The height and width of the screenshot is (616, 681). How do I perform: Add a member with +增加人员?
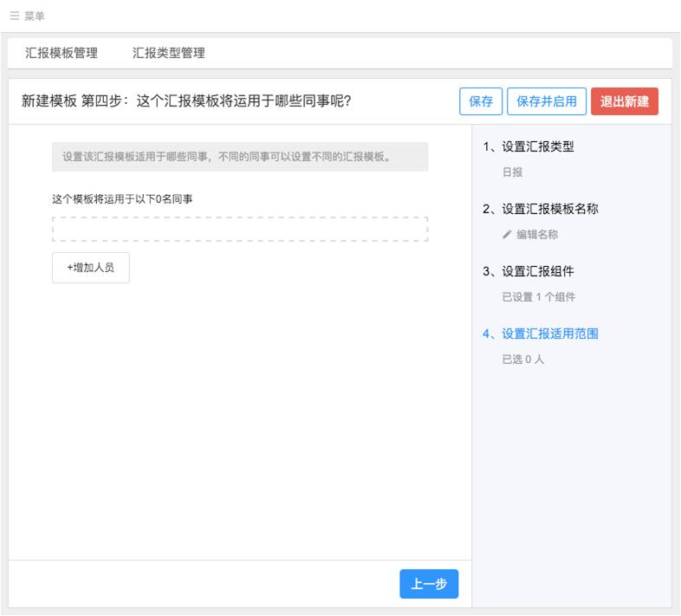pyautogui.click(x=90, y=269)
